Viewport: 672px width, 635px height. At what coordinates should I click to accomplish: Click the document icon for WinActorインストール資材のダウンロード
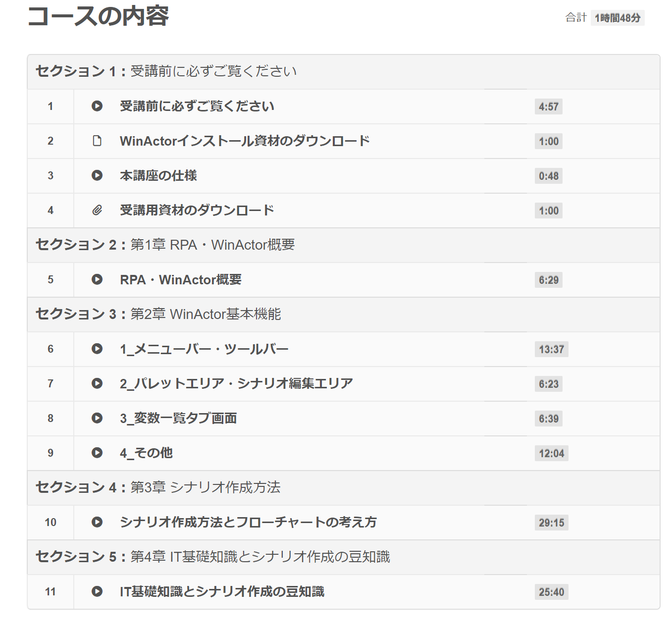click(x=97, y=141)
